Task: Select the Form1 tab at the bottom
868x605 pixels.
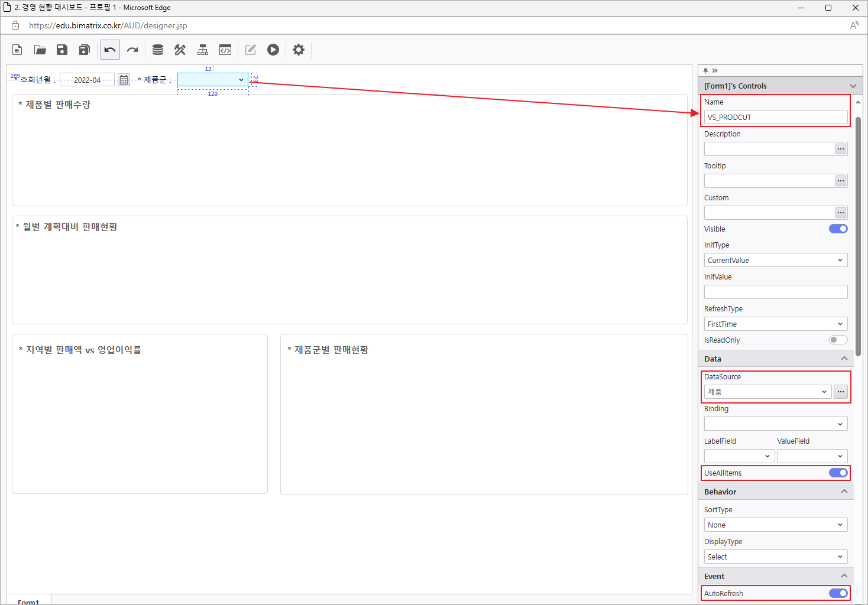Action: tap(28, 601)
